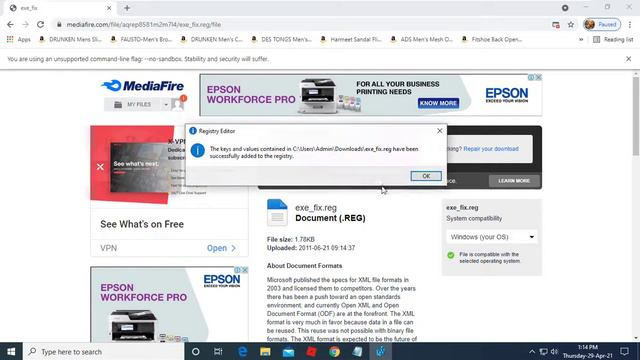The width and height of the screenshot is (640, 360).
Task: Open the Reading list
Action: pos(613,40)
